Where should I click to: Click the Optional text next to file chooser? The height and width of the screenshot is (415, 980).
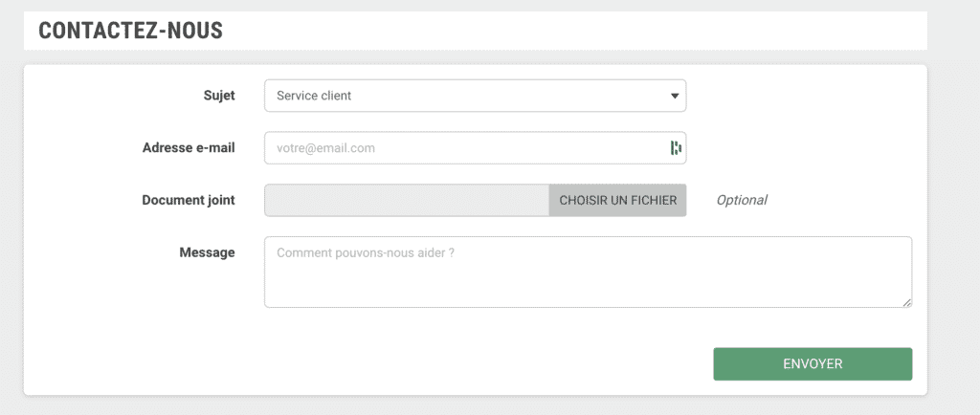click(742, 200)
